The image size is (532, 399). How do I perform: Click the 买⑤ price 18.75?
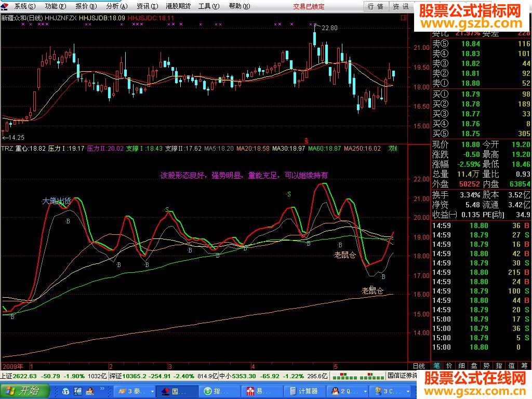471,134
